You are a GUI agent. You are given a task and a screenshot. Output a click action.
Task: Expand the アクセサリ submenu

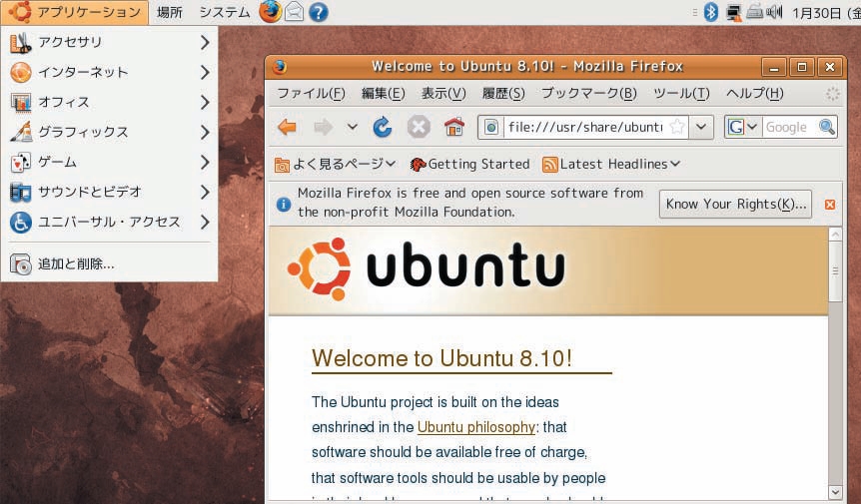(110, 42)
